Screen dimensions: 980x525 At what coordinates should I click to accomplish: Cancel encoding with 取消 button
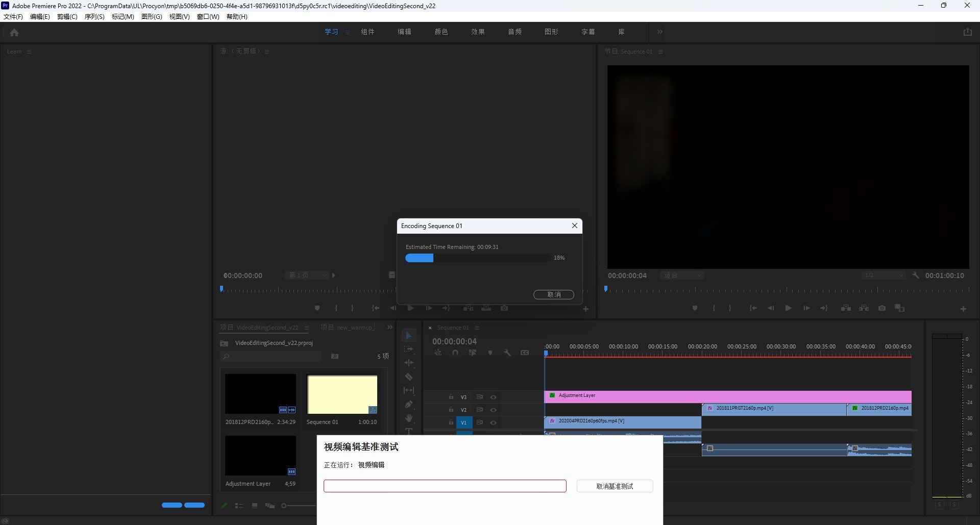click(x=554, y=294)
